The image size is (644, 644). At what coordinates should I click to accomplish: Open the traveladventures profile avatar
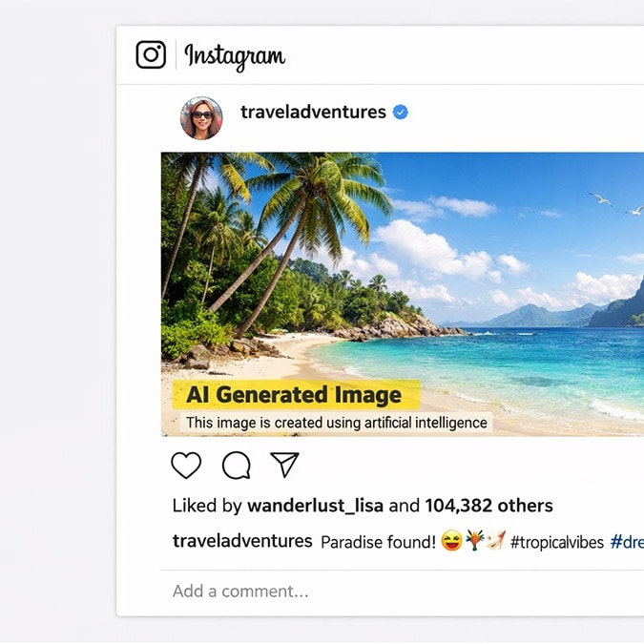click(201, 117)
